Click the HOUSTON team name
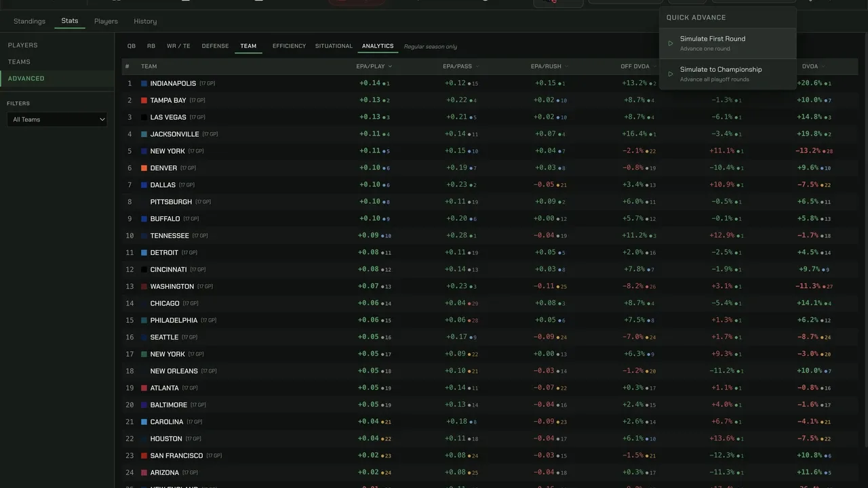The width and height of the screenshot is (868, 488). point(166,439)
